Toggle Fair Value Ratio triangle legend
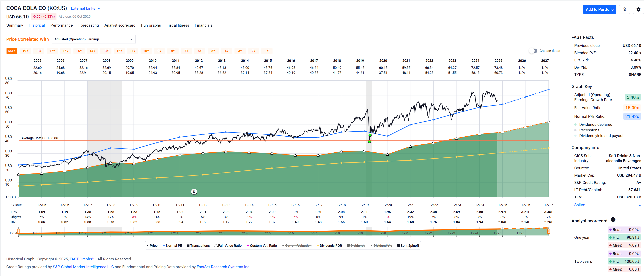Viewport: 644px width, 276px height. pyautogui.click(x=216, y=245)
